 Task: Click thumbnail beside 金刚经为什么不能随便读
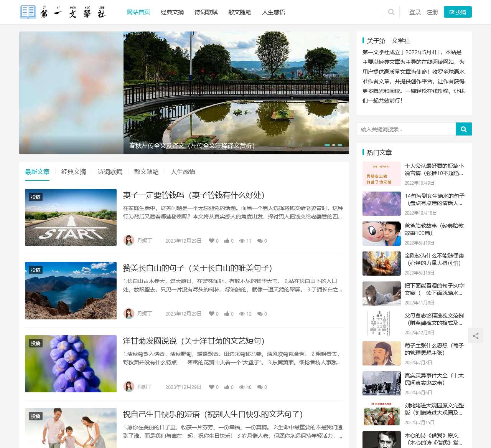click(x=382, y=263)
